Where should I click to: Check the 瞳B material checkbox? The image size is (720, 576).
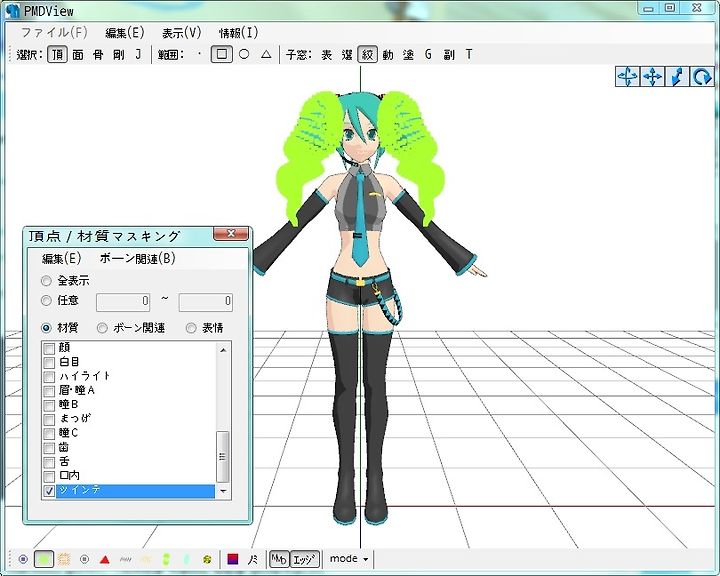point(49,406)
